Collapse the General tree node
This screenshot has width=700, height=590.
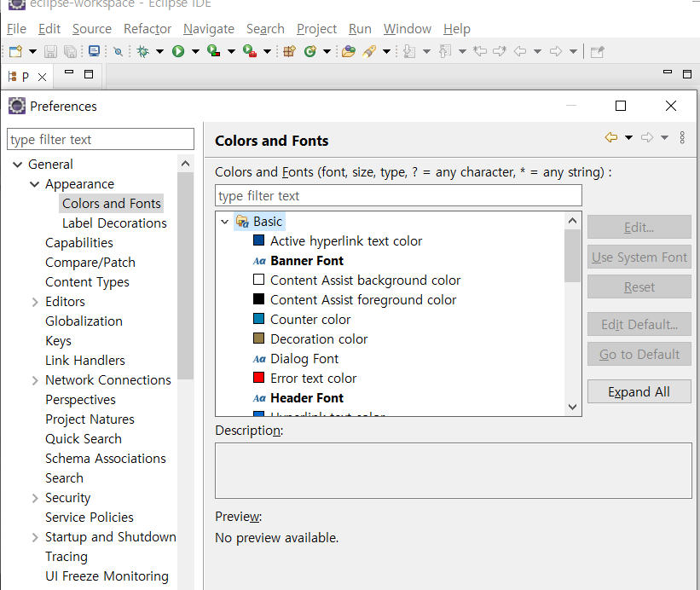pos(17,165)
